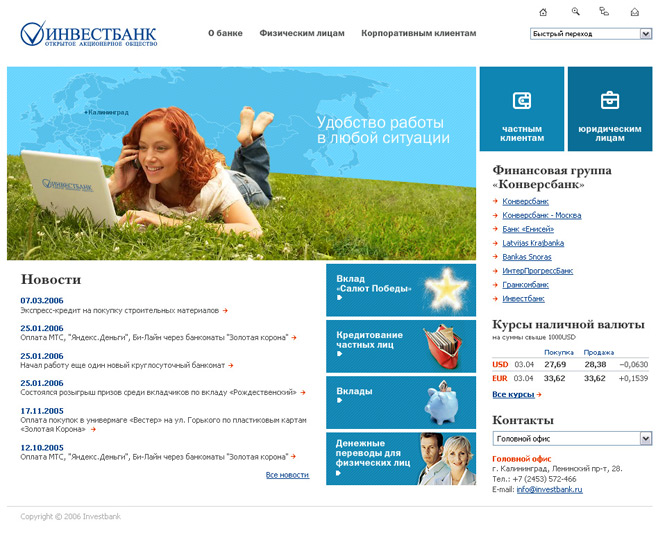This screenshot has height=549, width=659.
Task: Open the 'О банке' menu item
Action: coord(225,34)
